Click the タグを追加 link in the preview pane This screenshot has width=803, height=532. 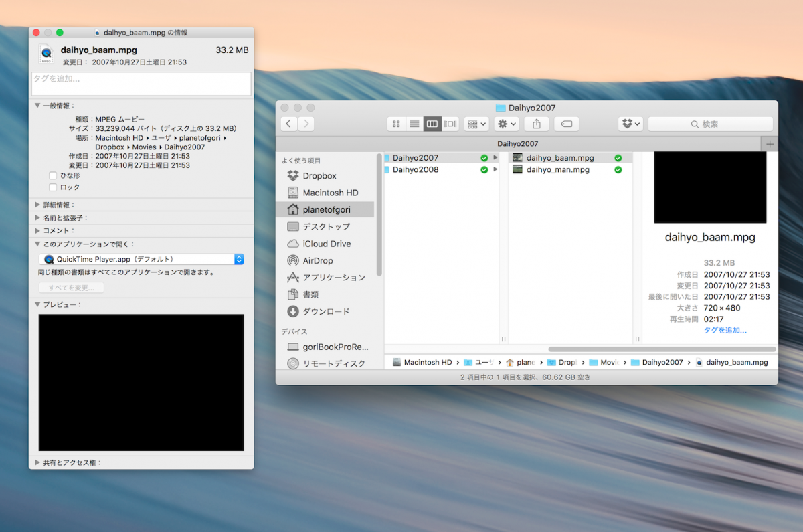tap(727, 329)
